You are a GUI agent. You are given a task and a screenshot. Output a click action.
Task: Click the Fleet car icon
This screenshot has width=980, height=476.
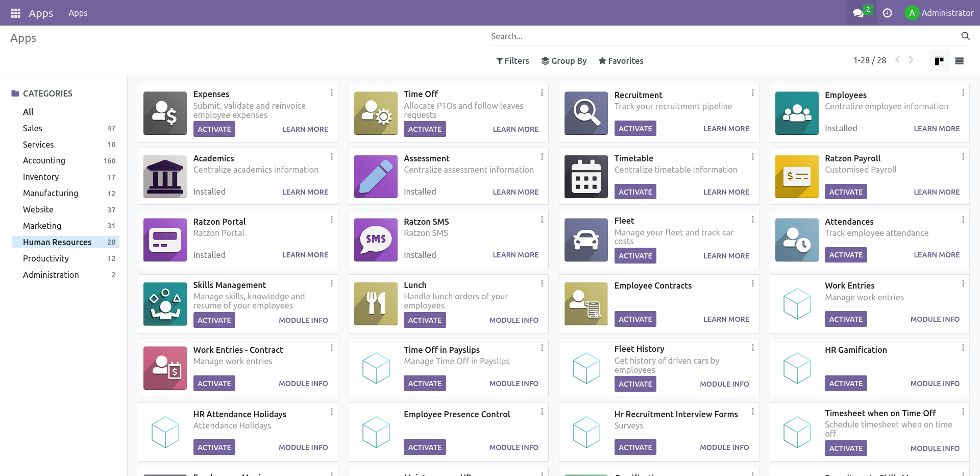585,240
